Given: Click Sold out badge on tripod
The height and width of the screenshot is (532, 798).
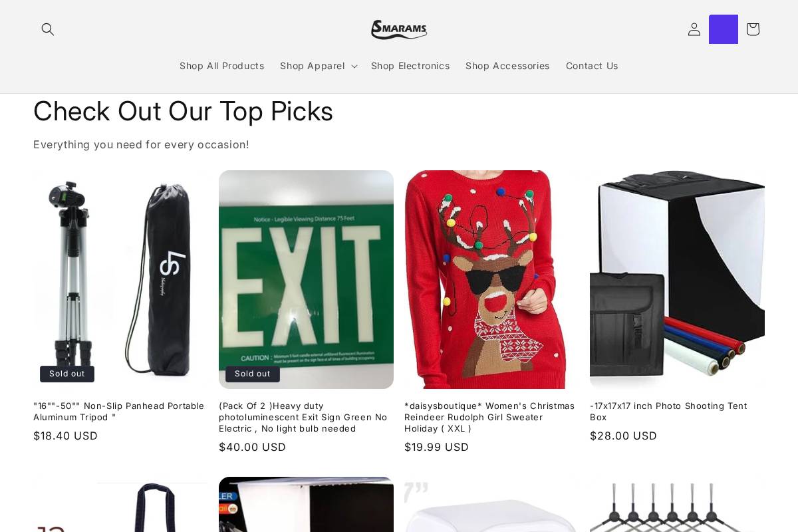Looking at the screenshot, I should click(x=67, y=374).
